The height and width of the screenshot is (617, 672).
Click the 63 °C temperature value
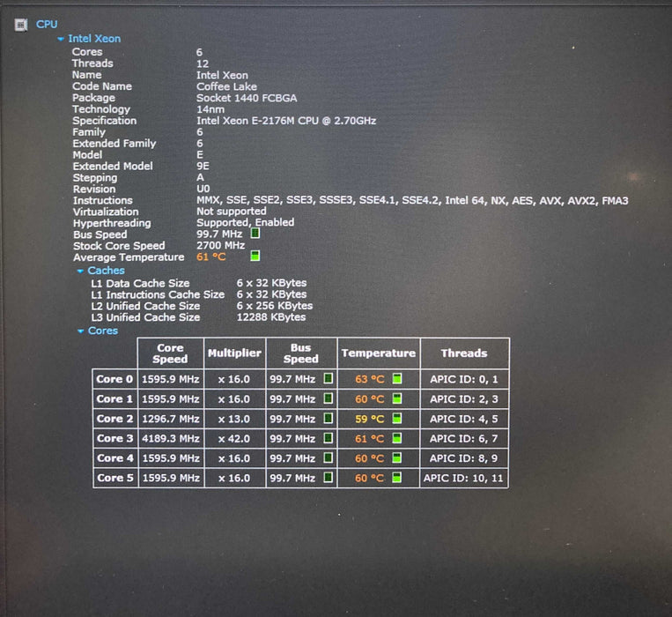point(369,379)
